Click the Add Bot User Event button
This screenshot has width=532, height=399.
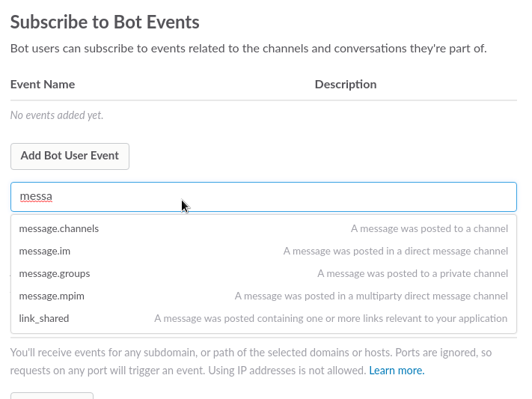coord(70,156)
